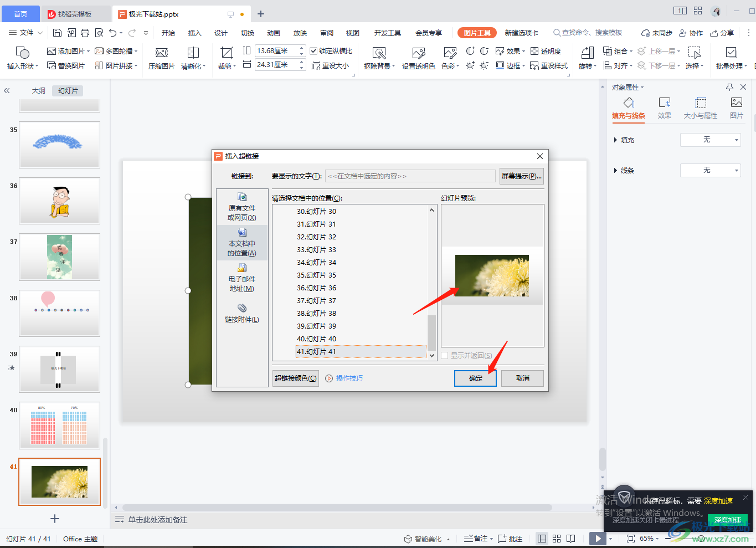Select Link Attachment (链接附件) option
Screen dimensions: 756x548
click(x=242, y=313)
